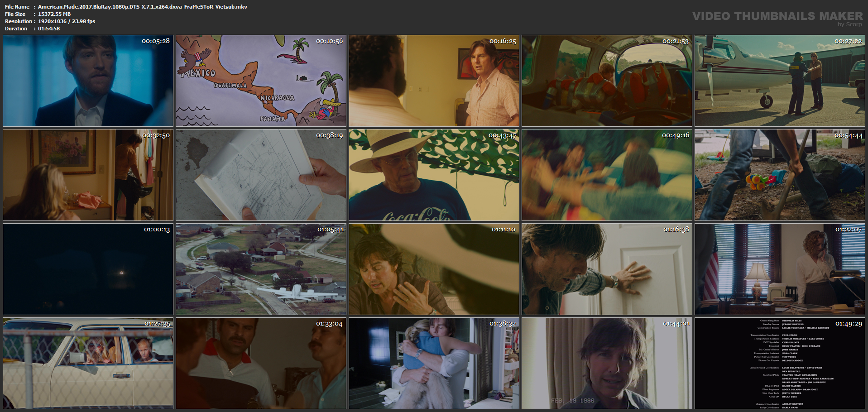Select the white car thumbnail at 01:27:35

coord(88,364)
